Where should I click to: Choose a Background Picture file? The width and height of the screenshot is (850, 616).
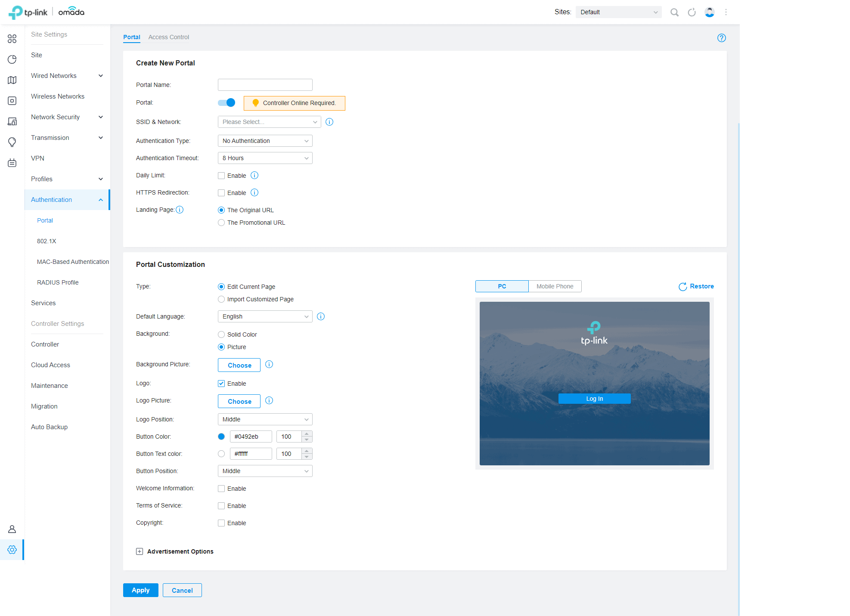pyautogui.click(x=239, y=365)
